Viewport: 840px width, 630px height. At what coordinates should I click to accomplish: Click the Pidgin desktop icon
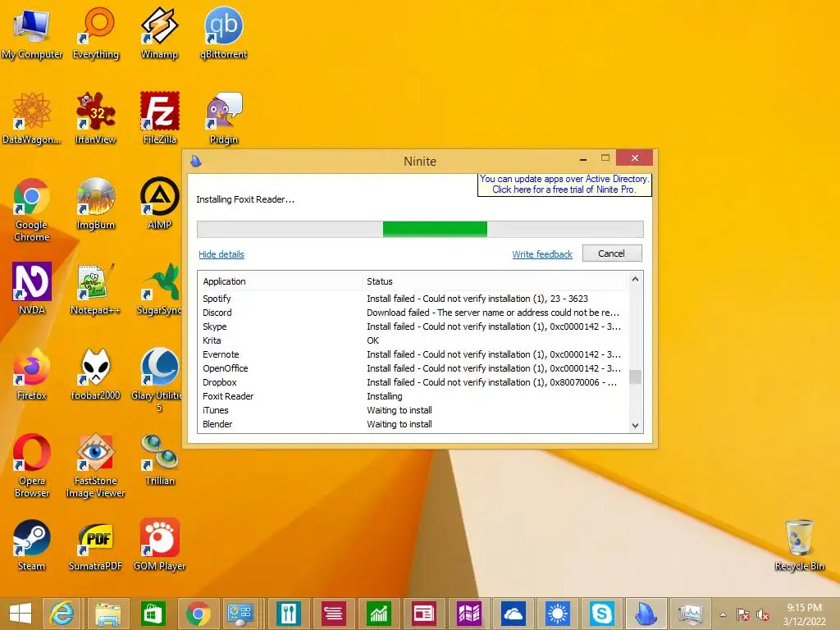click(x=224, y=118)
